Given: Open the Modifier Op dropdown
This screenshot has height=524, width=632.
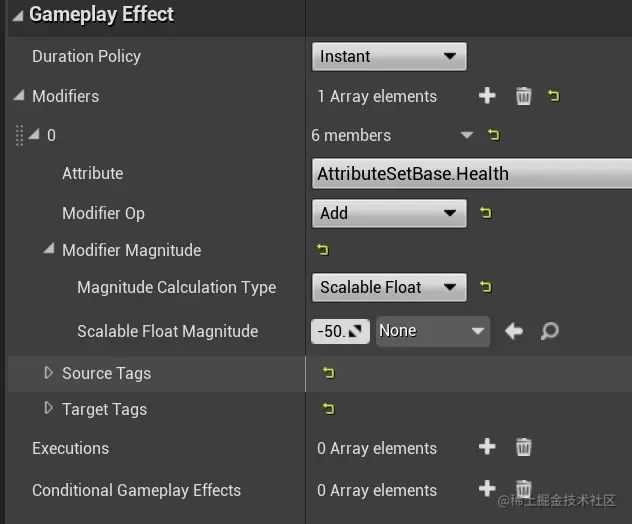Looking at the screenshot, I should click(389, 213).
